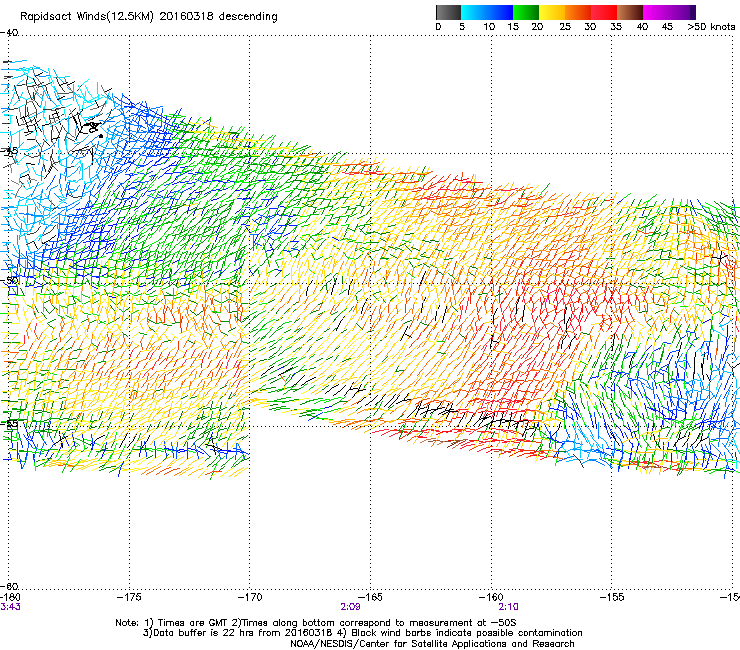
Task: Click the "-155" longitude axis label
Action: pyautogui.click(x=612, y=597)
